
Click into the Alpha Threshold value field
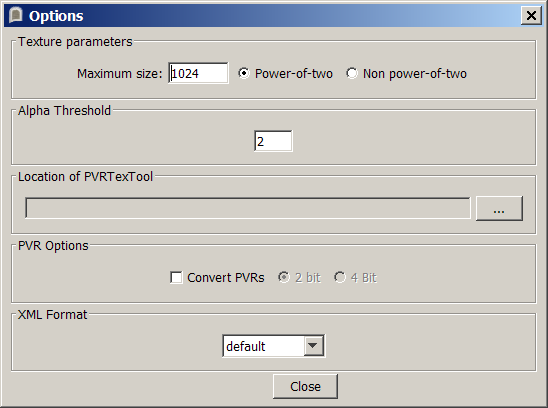click(273, 141)
